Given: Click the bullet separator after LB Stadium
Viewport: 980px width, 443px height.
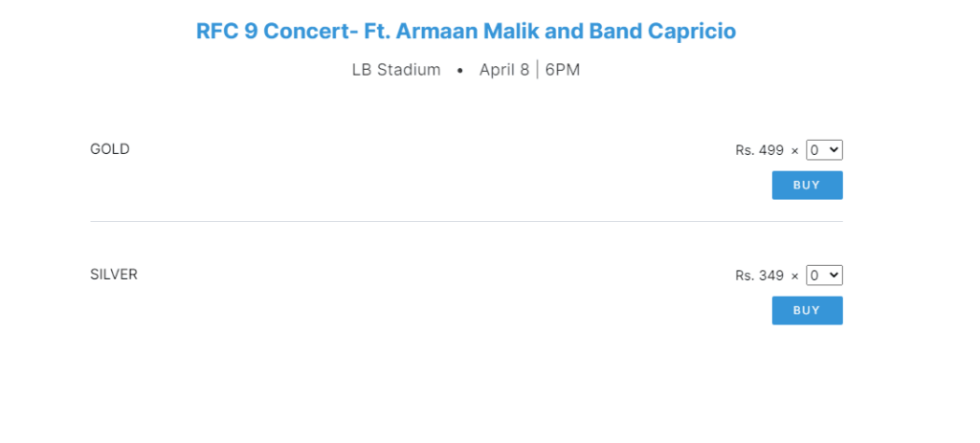Looking at the screenshot, I should (x=460, y=71).
